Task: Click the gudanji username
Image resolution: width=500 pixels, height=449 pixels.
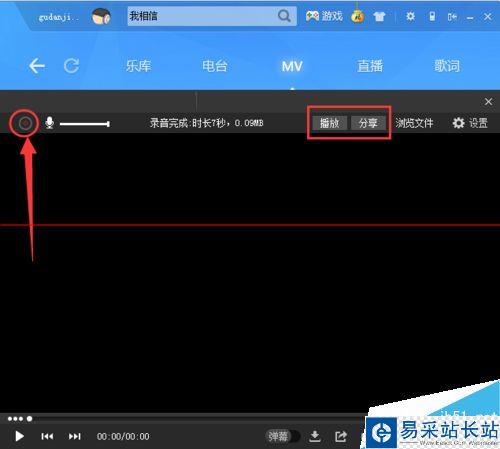Action: point(59,17)
